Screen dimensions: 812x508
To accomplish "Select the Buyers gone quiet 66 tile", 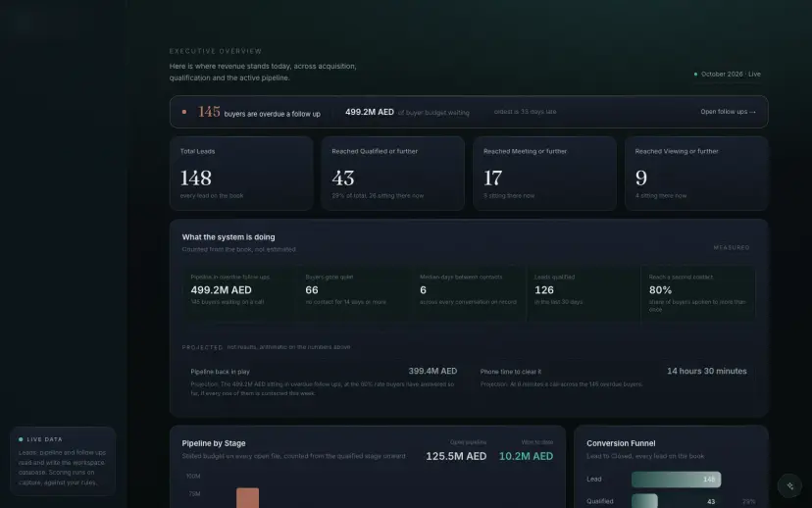I will (x=354, y=293).
